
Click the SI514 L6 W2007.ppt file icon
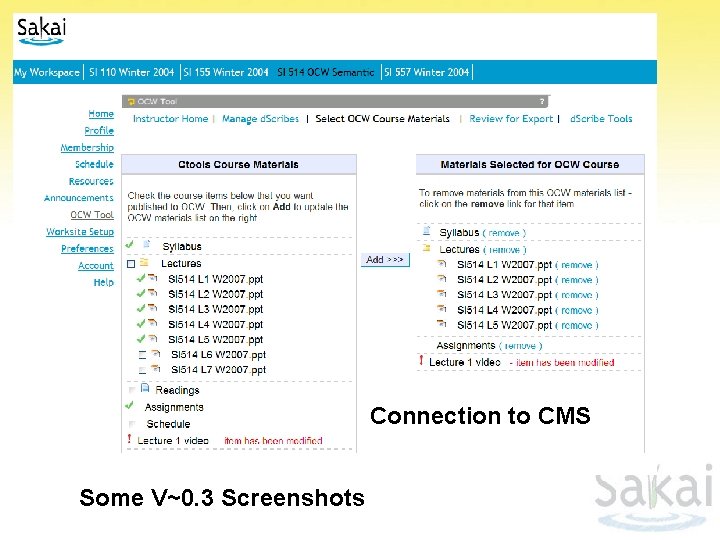(156, 354)
